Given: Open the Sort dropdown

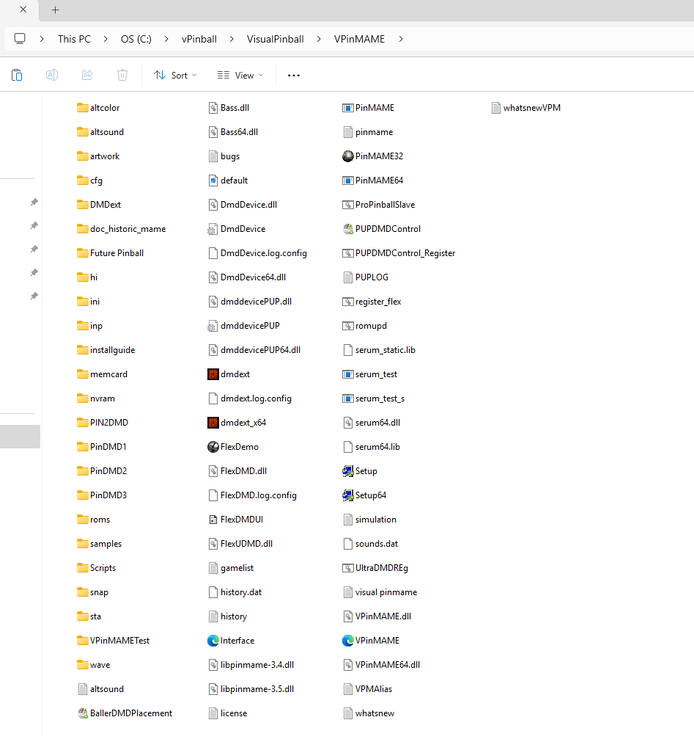Looking at the screenshot, I should coord(175,75).
